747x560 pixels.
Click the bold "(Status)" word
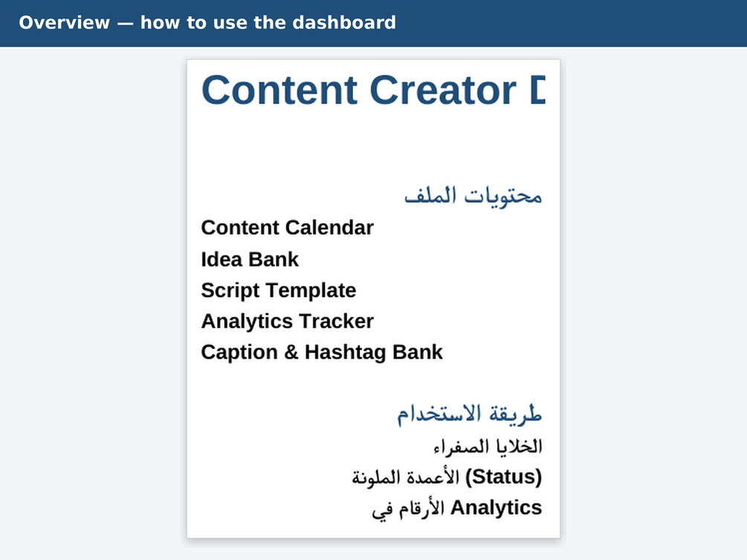coord(503,477)
